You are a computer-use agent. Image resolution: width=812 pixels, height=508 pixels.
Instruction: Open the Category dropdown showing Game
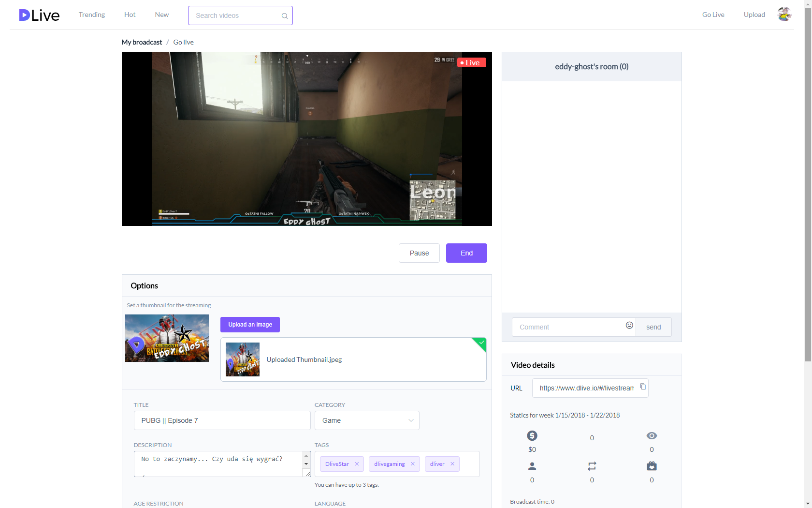(367, 420)
